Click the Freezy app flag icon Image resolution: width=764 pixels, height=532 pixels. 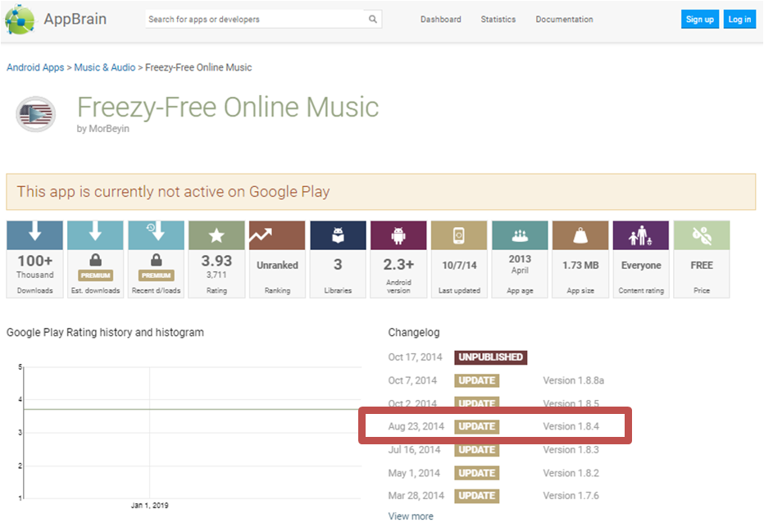click(x=35, y=115)
